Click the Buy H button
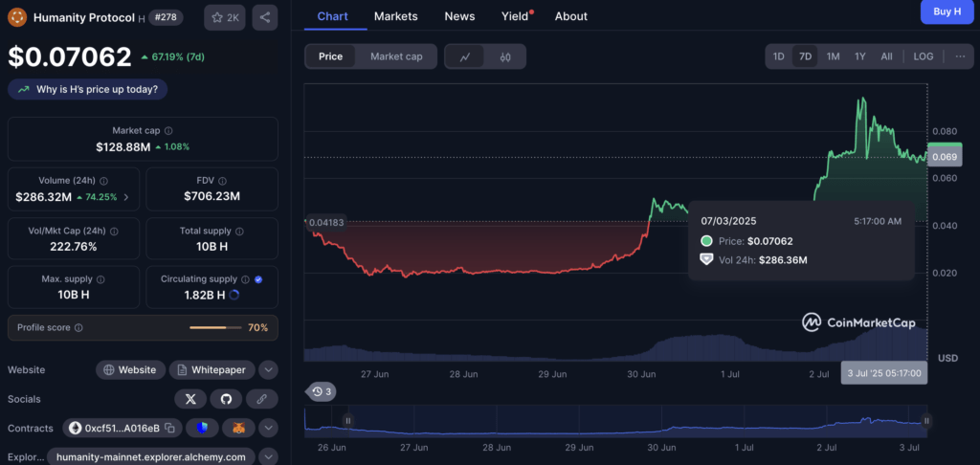Screen dimensions: 980x465 [947, 11]
